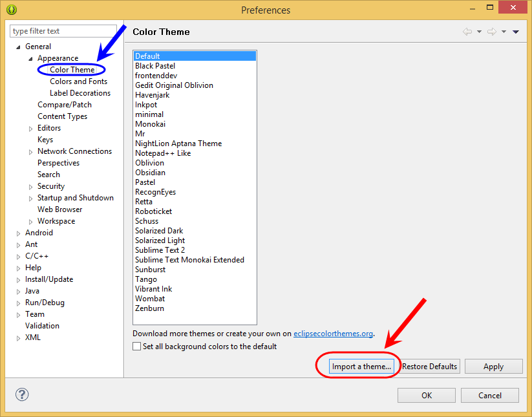Open the Validation preferences page
532x417 pixels.
[x=42, y=326]
